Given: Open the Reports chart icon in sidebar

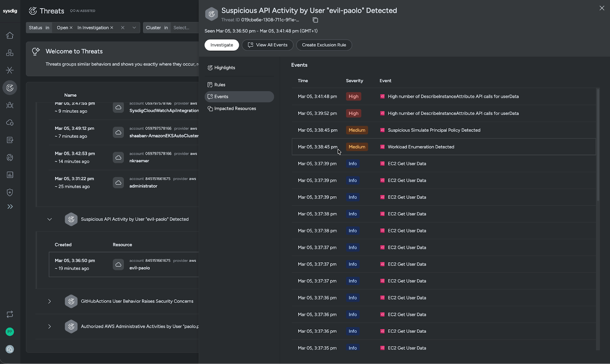Looking at the screenshot, I should [x=10, y=175].
